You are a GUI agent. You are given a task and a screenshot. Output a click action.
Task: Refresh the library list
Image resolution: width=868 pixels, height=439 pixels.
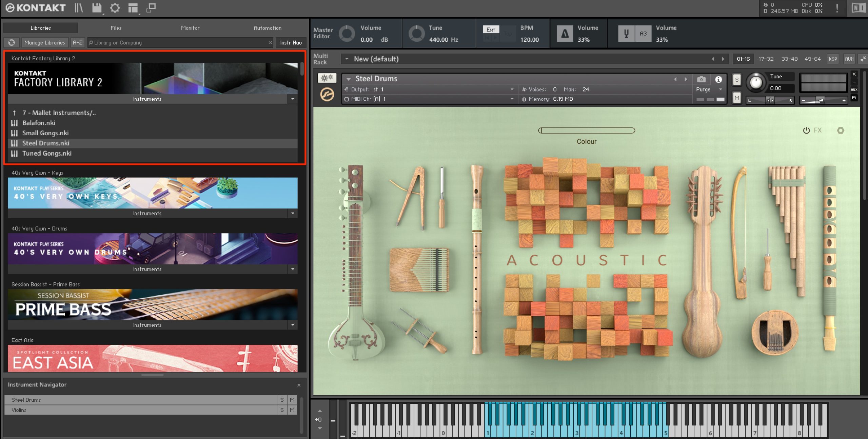pos(12,42)
